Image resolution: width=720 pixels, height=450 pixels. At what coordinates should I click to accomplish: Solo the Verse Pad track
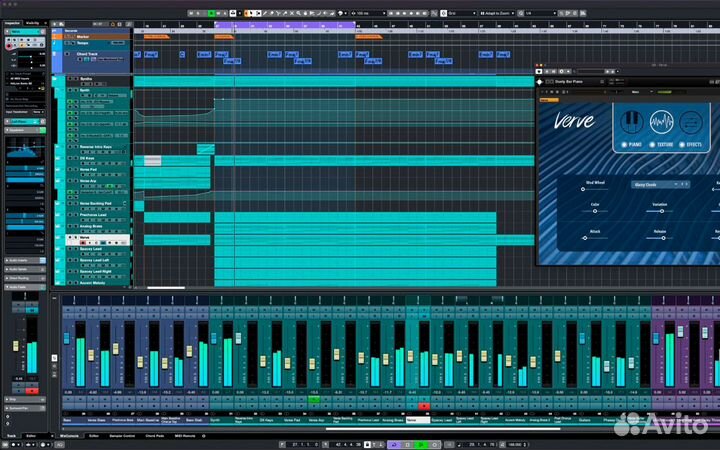coord(76,169)
